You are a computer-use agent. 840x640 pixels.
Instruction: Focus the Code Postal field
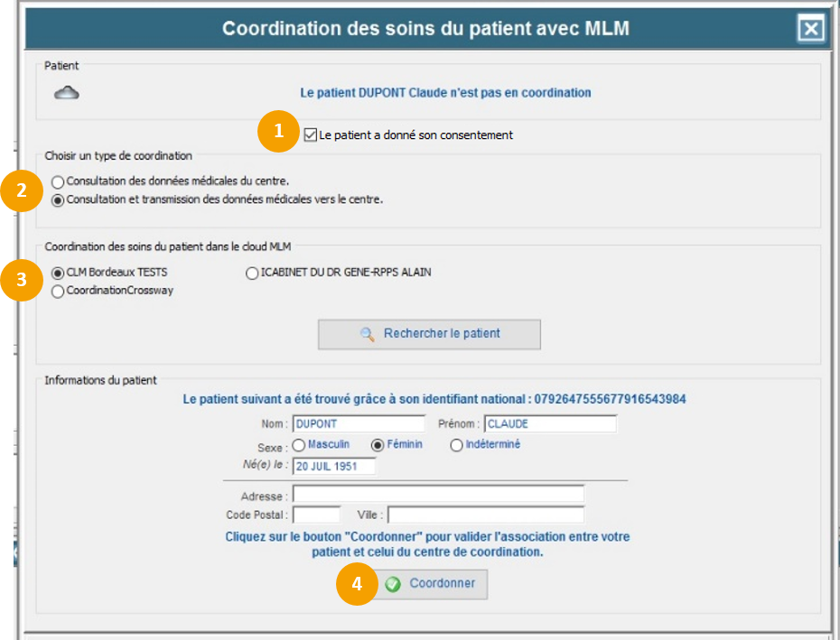316,515
